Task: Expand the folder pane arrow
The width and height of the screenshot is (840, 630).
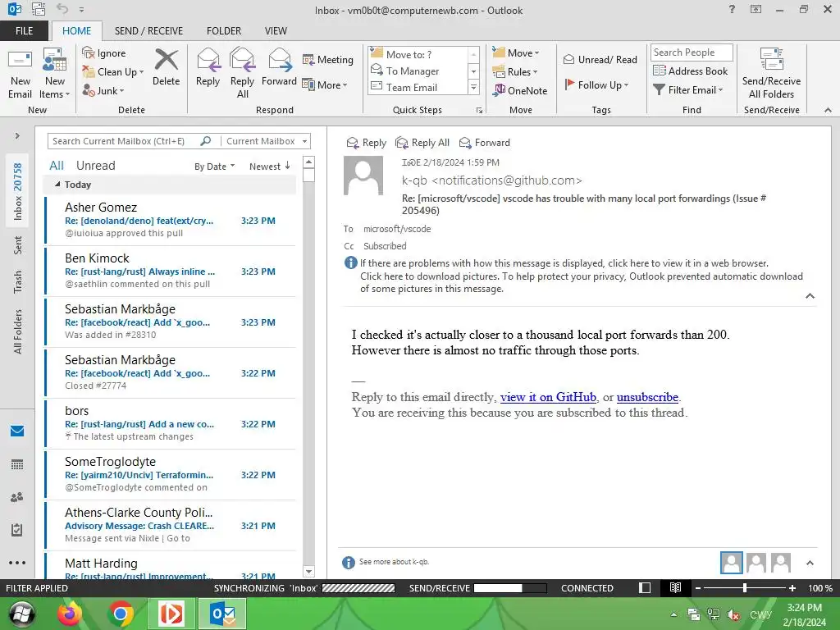Action: 17,136
